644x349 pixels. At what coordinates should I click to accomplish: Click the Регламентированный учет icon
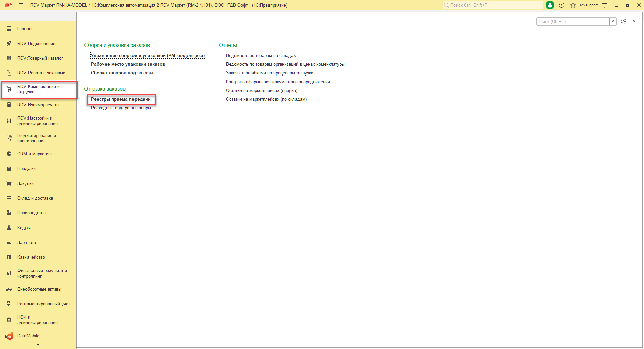pos(9,304)
